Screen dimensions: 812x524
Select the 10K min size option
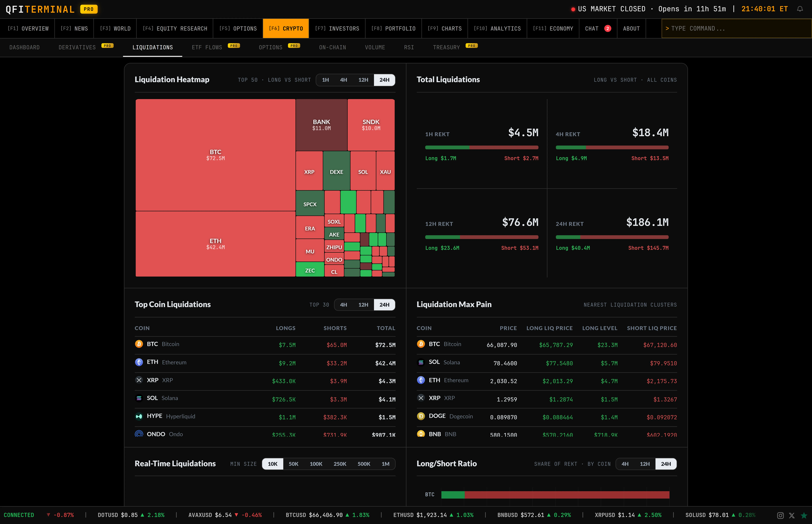pyautogui.click(x=273, y=464)
